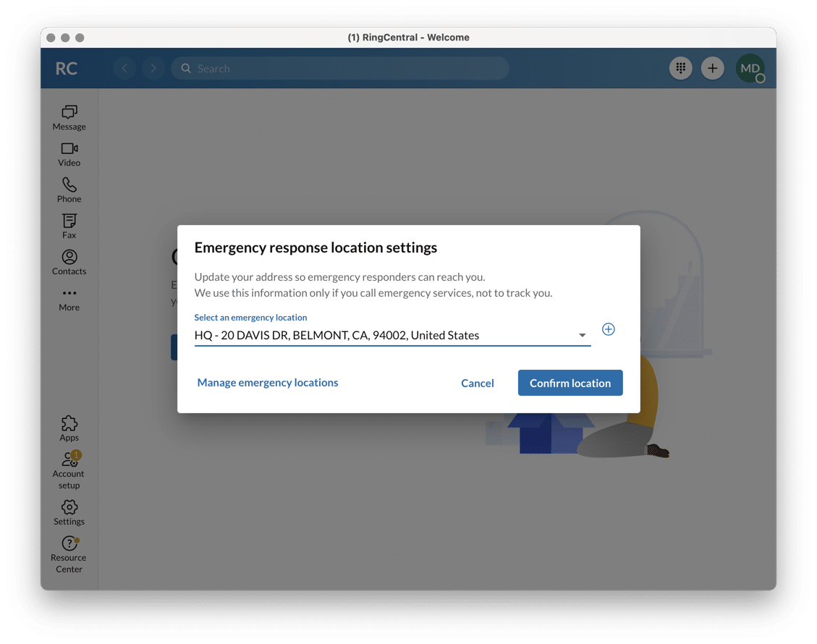Add a new emergency location
The image size is (817, 644).
tap(609, 330)
